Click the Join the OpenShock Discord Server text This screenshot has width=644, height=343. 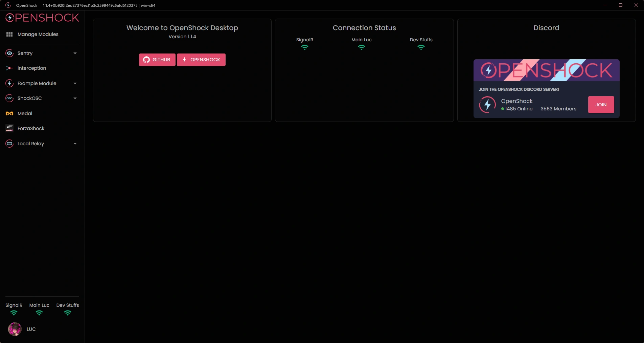pyautogui.click(x=519, y=89)
